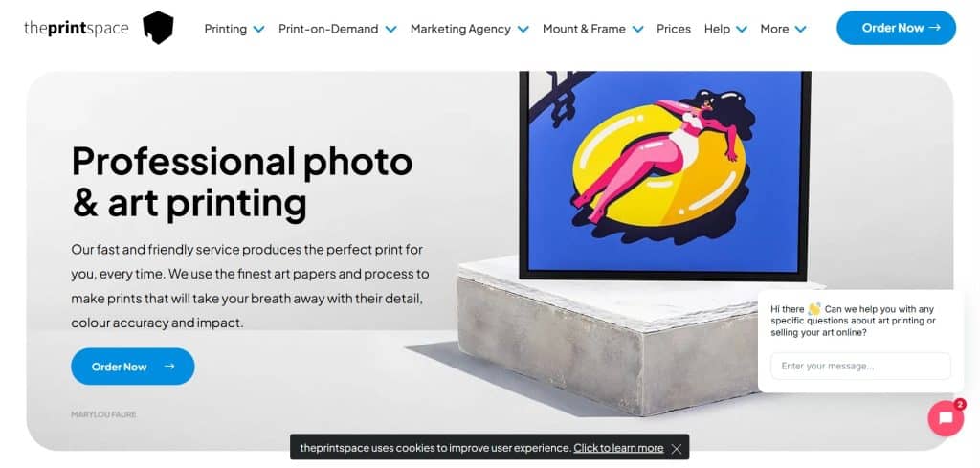
Task: Click the black hexagon theprintspace logo icon
Action: point(158,28)
